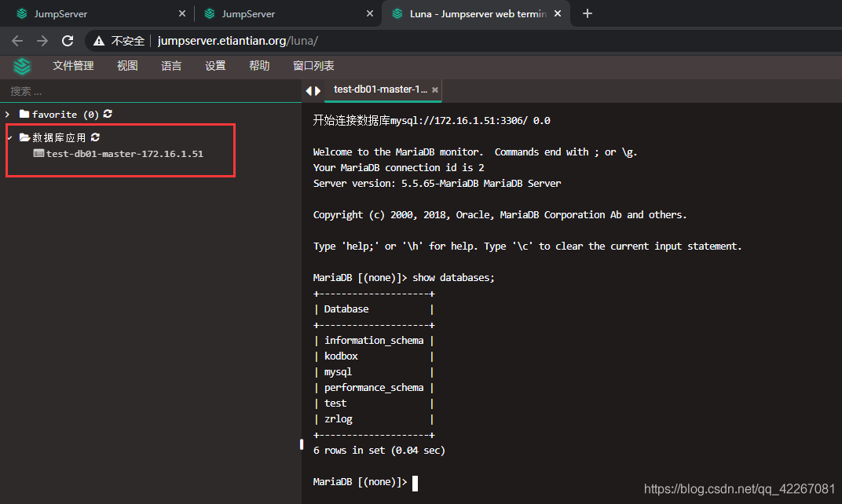Refresh the 数据库应用 folder
Screen dimensions: 842x504
pyautogui.click(x=95, y=137)
